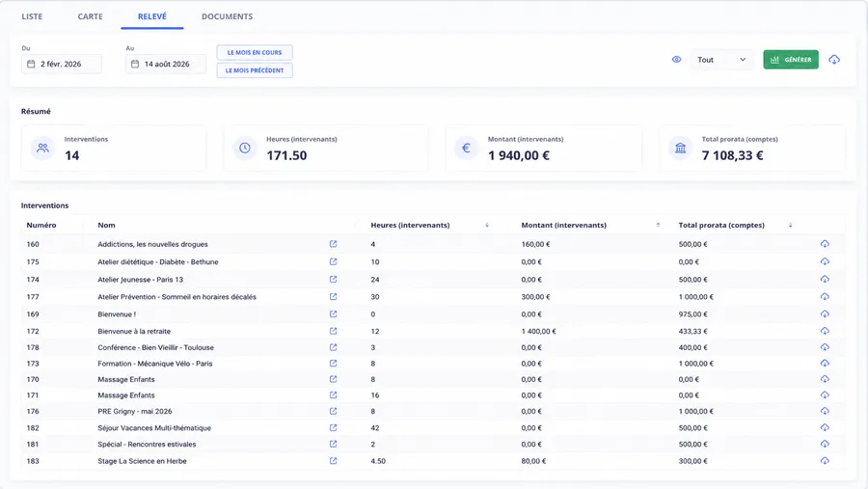Click the 1 400,00 € amount cell
Screen dimensions: 868x489
click(x=538, y=331)
